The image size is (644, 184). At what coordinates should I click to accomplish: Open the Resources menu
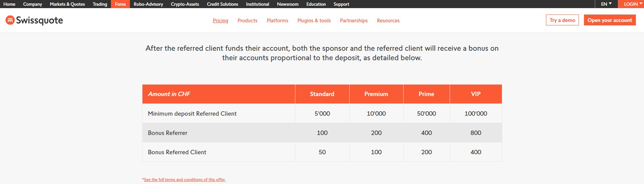pos(388,21)
